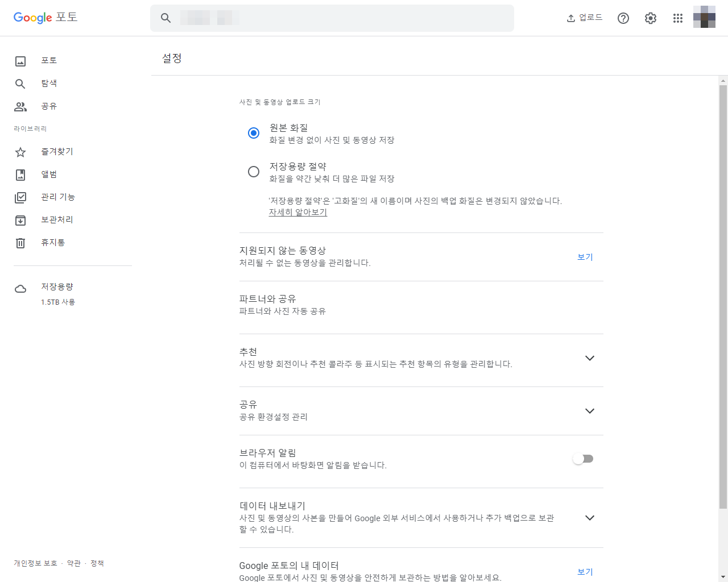728x582 pixels.
Task: Expand the 공유 settings section chevron
Action: [x=590, y=411]
